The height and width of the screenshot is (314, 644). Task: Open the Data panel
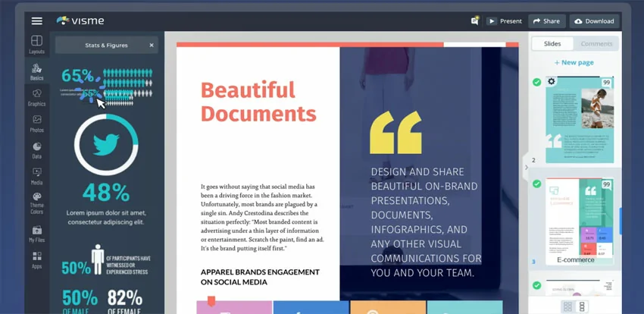coord(36,150)
